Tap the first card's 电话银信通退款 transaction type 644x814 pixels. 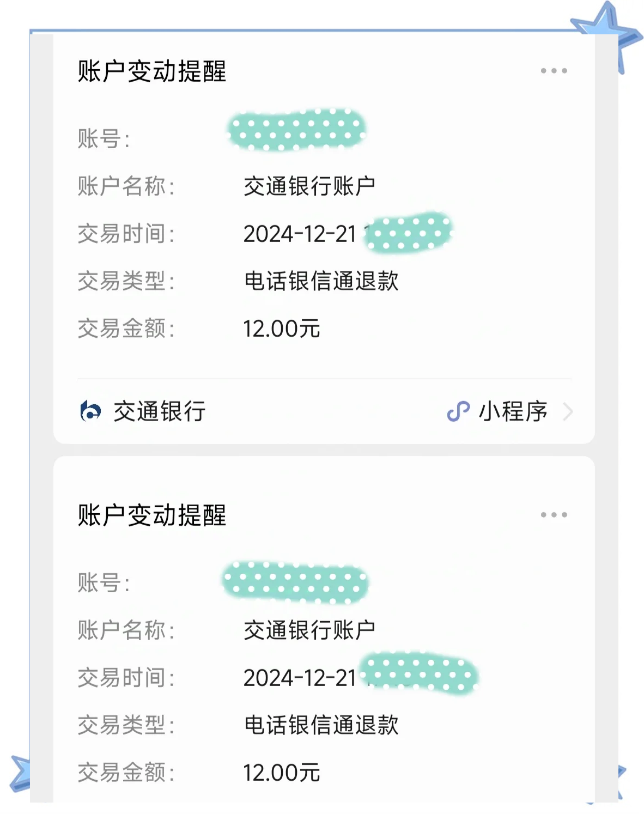321,281
